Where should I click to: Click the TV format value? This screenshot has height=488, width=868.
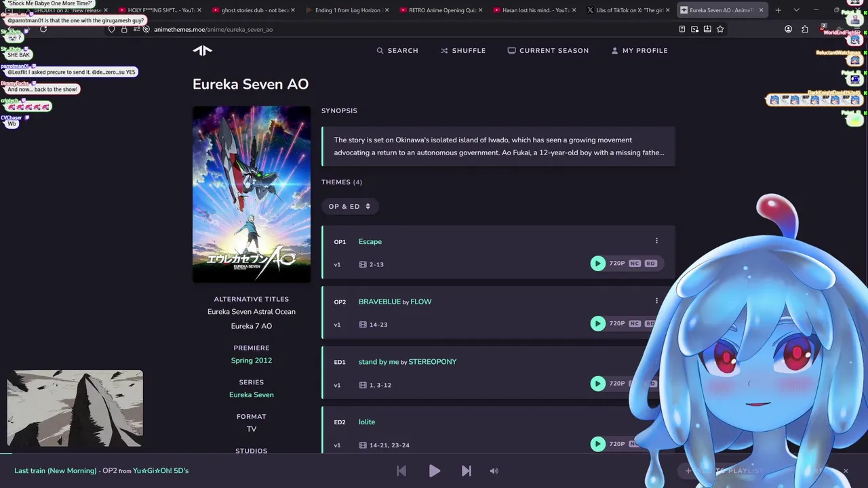(251, 429)
